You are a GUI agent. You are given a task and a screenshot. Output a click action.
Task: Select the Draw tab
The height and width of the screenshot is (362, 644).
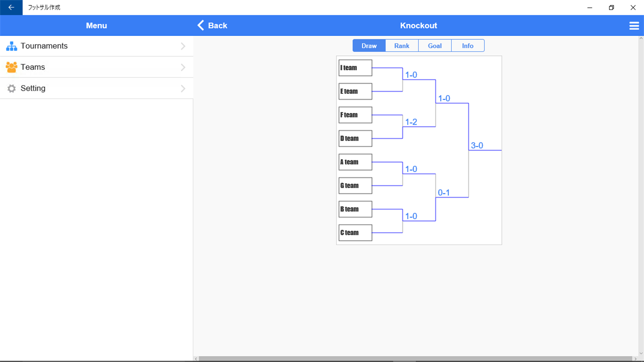point(369,46)
